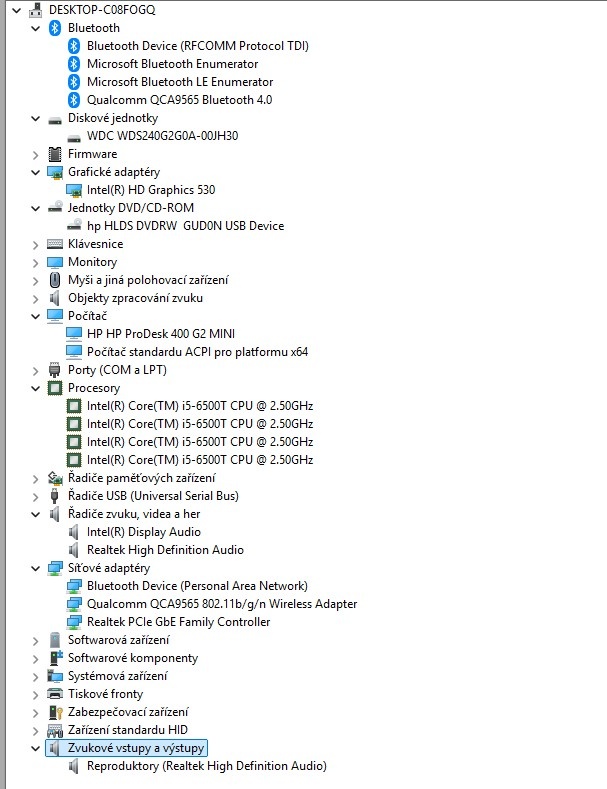This screenshot has width=607, height=789.
Task: Select Reproduktory (Realtek High Definition Audio)
Action: pos(207,766)
